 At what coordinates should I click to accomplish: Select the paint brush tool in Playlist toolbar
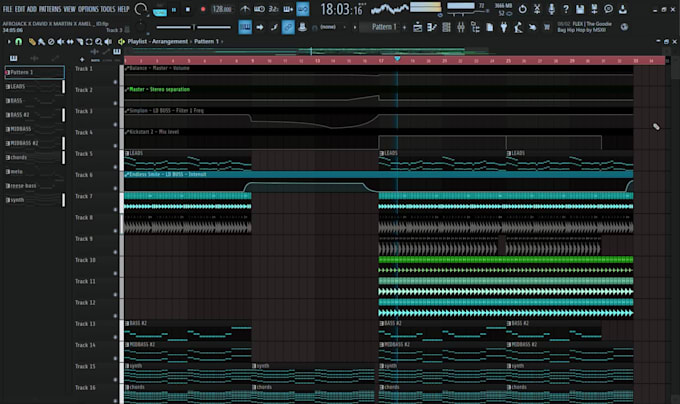[41, 42]
